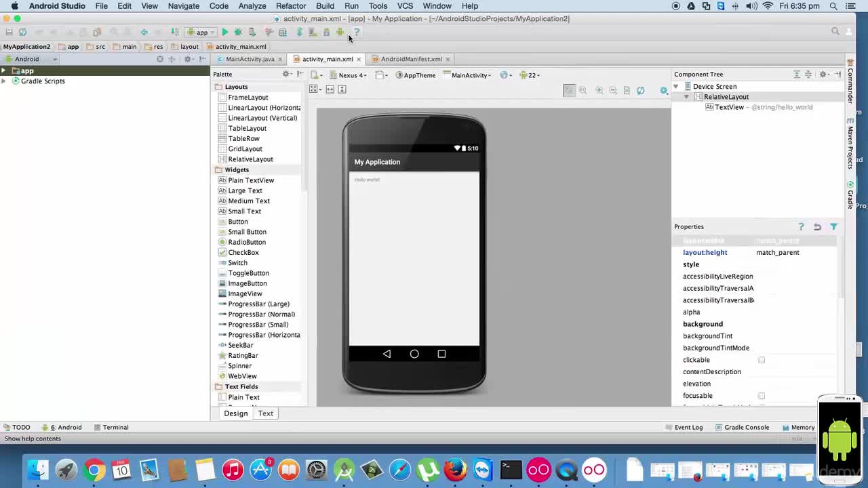Viewport: 868px width, 488px height.
Task: Zoom in on the design preview
Action: [x=599, y=90]
